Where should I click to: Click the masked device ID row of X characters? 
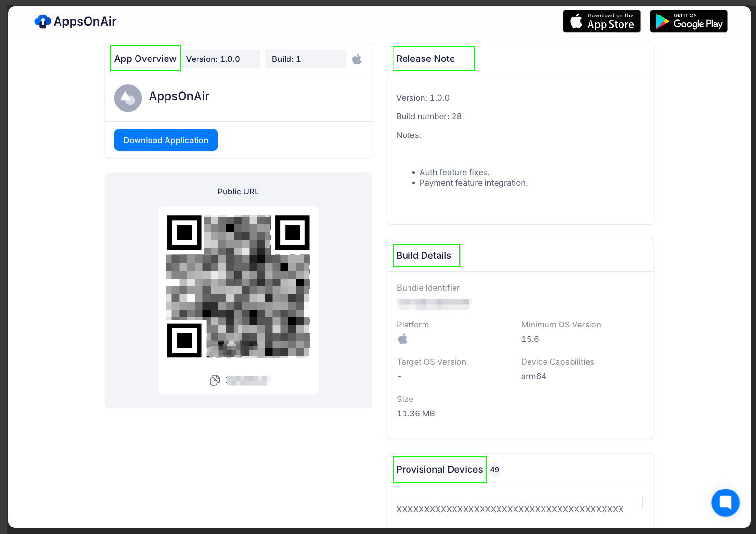(510, 509)
